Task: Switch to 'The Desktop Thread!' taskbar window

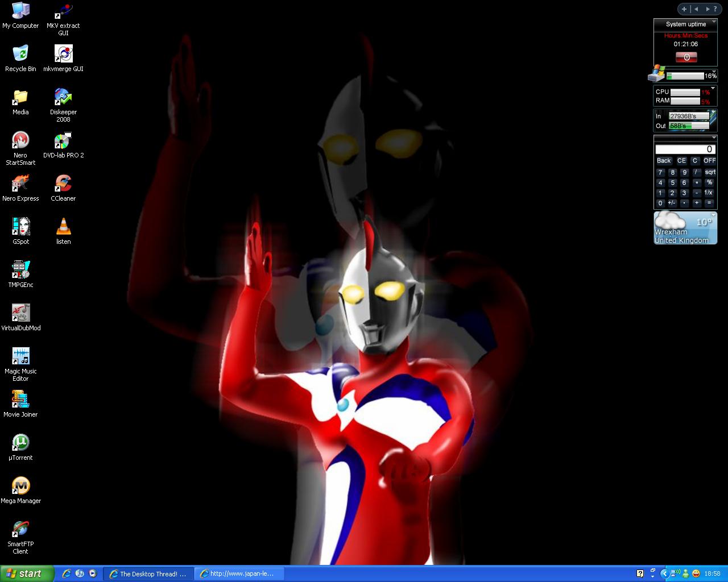Action: tap(149, 574)
